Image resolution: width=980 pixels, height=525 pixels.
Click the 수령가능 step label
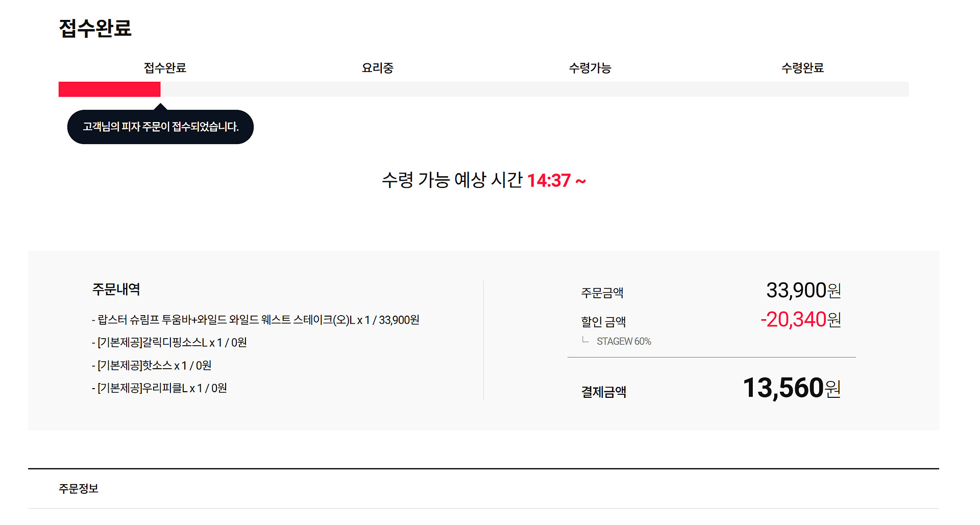(x=590, y=68)
